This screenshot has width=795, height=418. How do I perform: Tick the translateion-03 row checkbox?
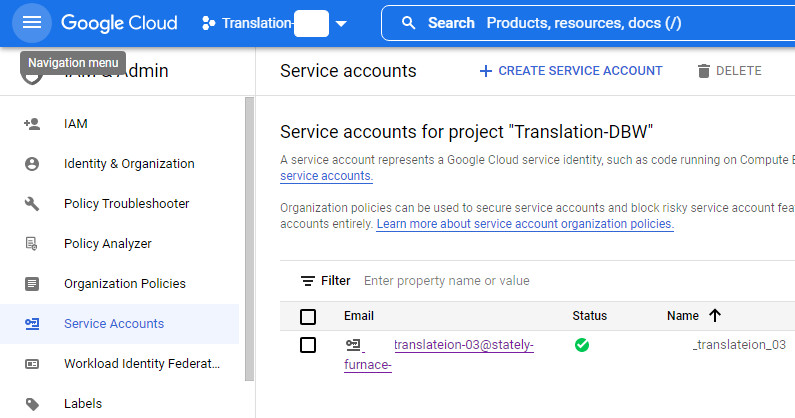pyautogui.click(x=308, y=345)
